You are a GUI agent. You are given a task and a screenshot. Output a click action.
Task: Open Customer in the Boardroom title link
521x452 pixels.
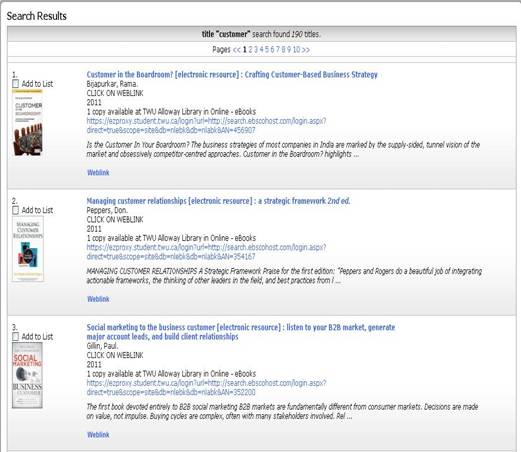point(232,74)
